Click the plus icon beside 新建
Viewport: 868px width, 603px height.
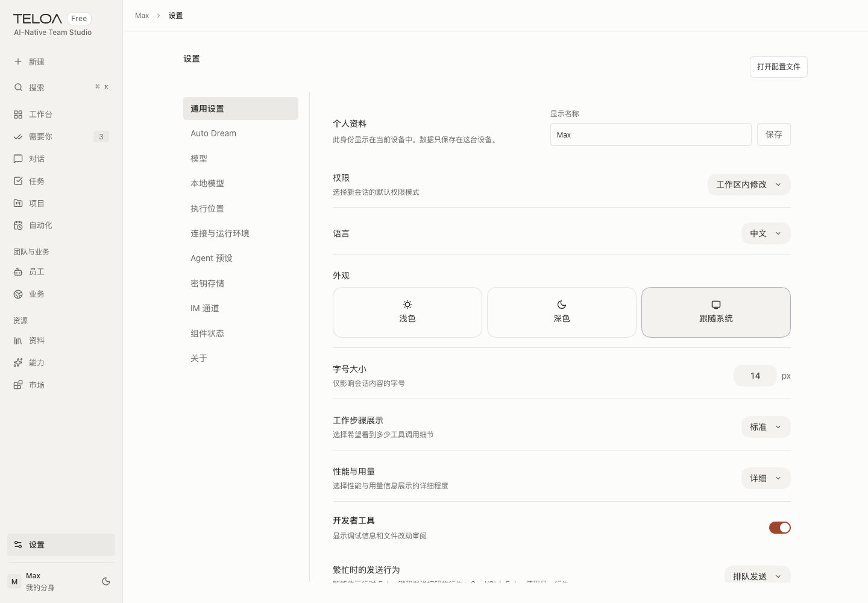(x=18, y=62)
